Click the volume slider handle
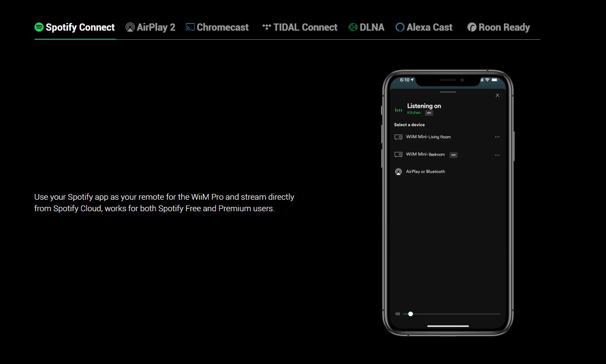This screenshot has height=364, width=606. [x=410, y=314]
